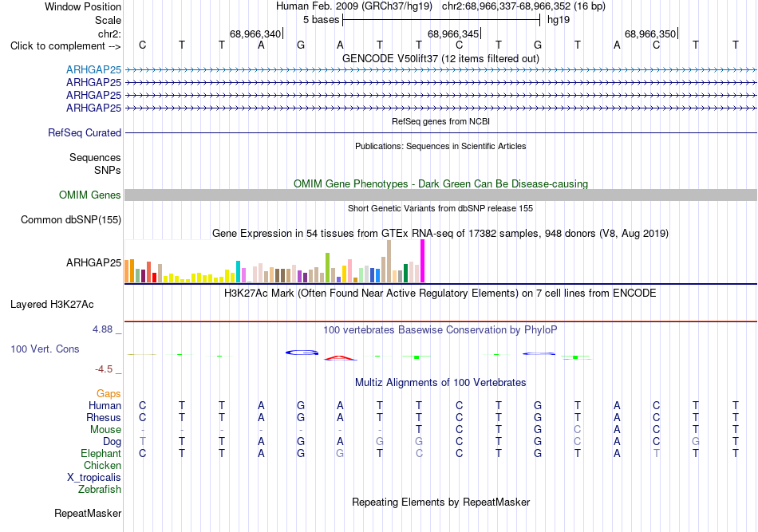Image resolution: width=758 pixels, height=532 pixels.
Task: Click position label 68,966,350
Action: [650, 33]
